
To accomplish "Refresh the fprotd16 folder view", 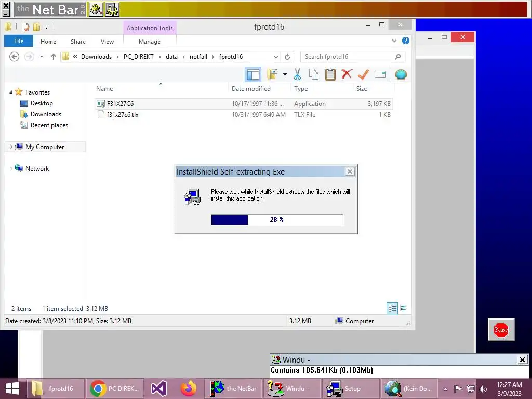I will (287, 57).
